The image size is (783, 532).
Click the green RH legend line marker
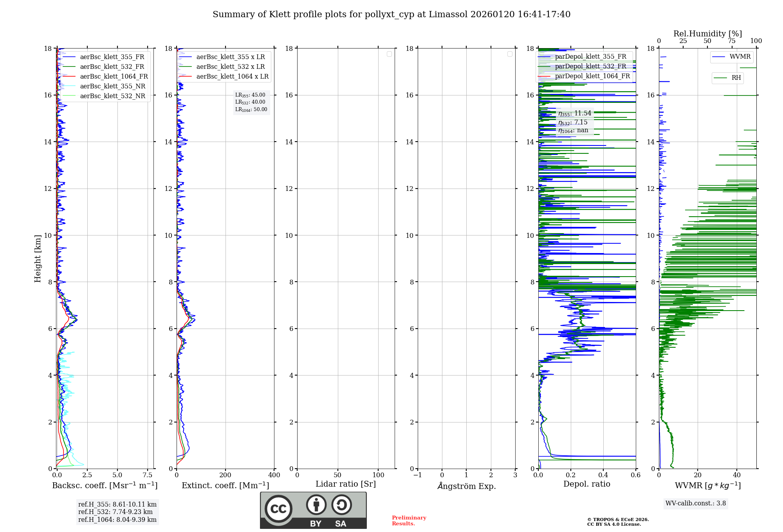[720, 78]
